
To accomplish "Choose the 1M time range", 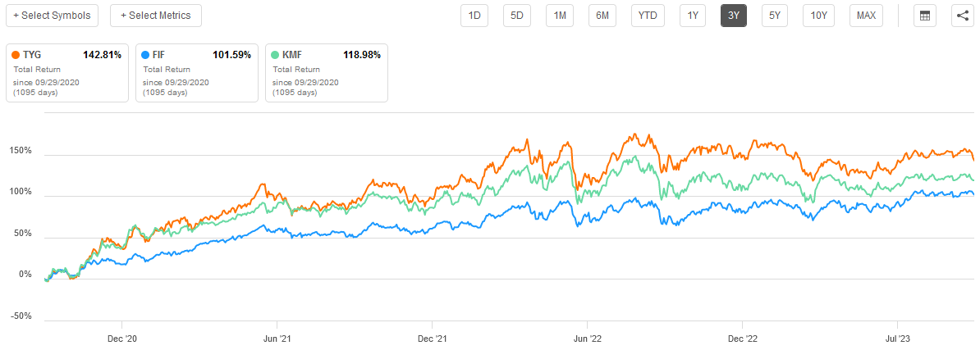I will pos(560,16).
